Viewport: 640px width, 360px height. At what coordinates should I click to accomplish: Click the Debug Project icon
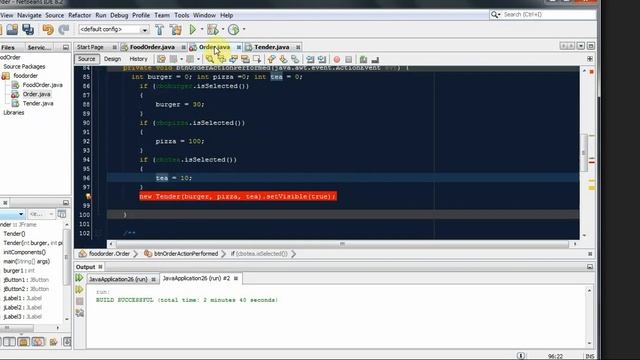212,29
